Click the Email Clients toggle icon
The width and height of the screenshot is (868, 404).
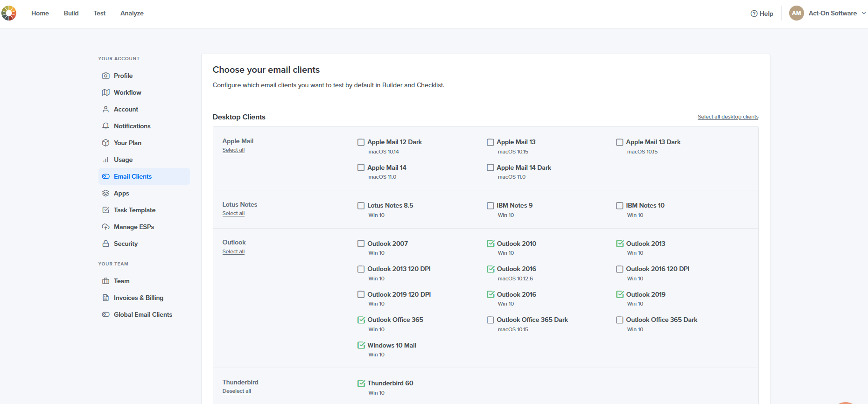[x=106, y=176]
